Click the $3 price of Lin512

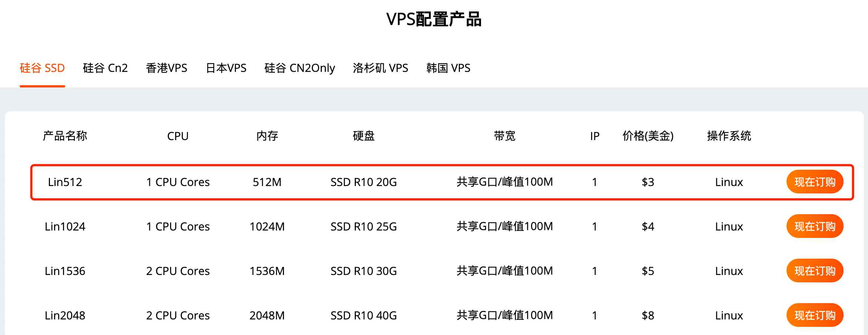648,182
